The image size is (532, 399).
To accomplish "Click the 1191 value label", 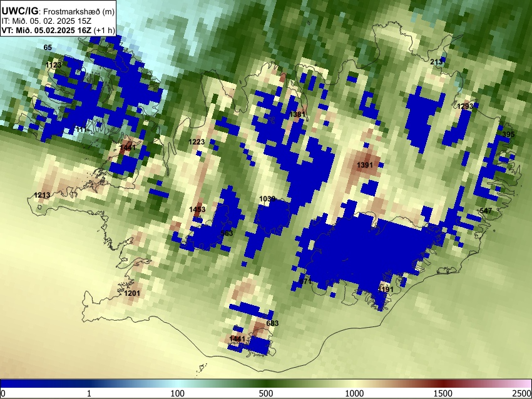I will 386,290.
